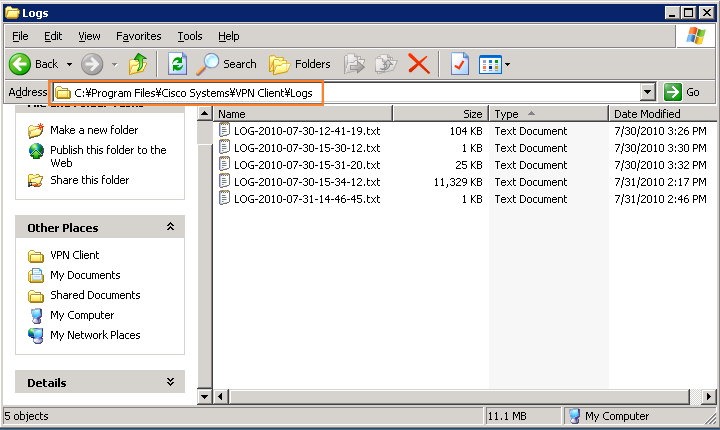The image size is (720, 430).
Task: Click the 11,329 KB size cell
Action: 458,182
